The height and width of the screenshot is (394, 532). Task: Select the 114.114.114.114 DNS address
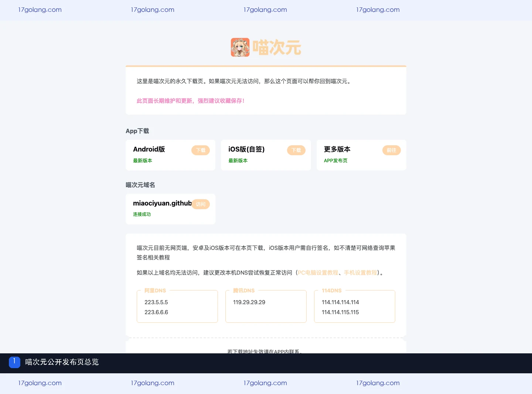(x=340, y=302)
